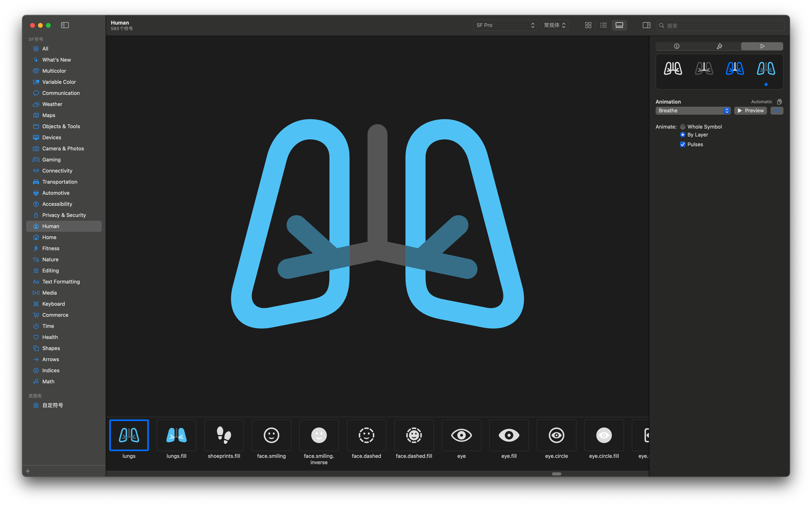812x506 pixels.
Task: Select the face.dashed symbol thumbnail
Action: pos(366,435)
